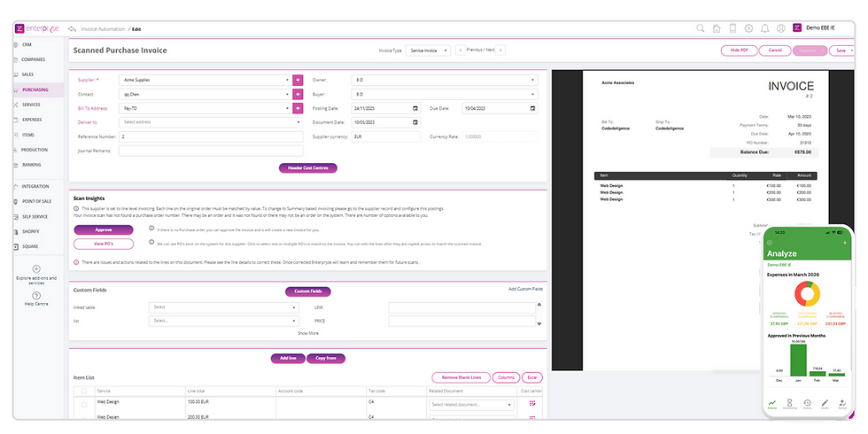Tap History tab icon on phone
Screen dimensions: 868x434
coord(807,404)
